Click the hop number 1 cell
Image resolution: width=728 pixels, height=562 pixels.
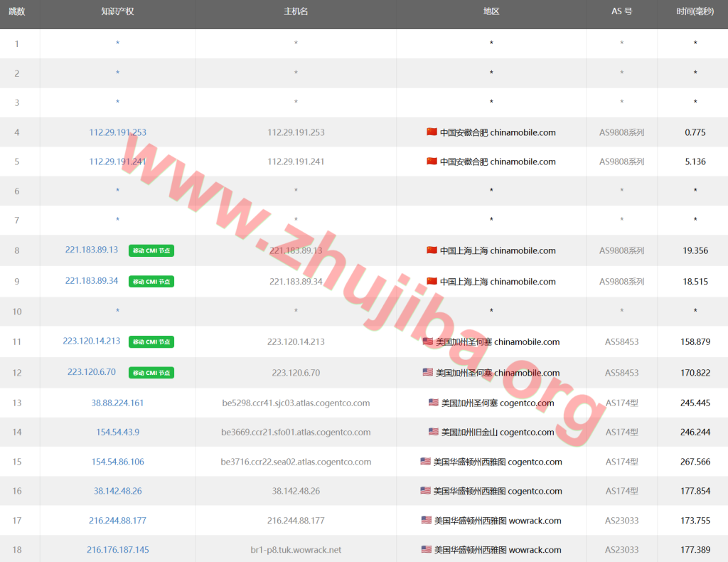coord(16,43)
